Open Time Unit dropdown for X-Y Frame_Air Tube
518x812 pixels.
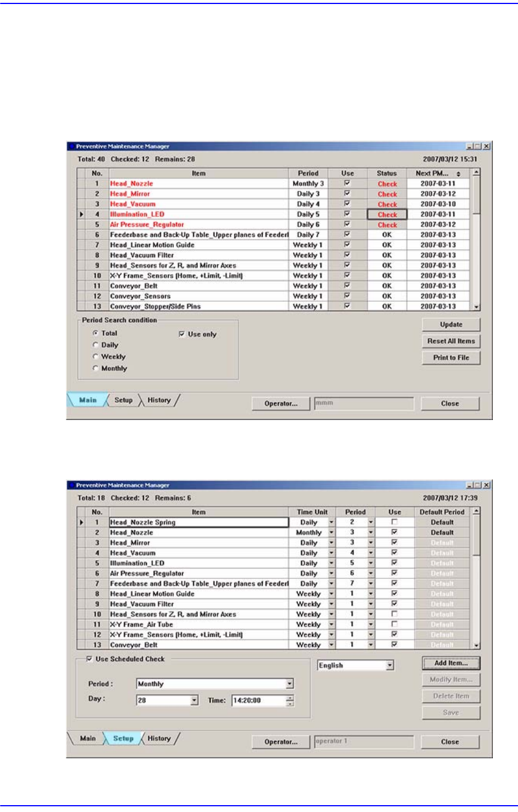[331, 625]
